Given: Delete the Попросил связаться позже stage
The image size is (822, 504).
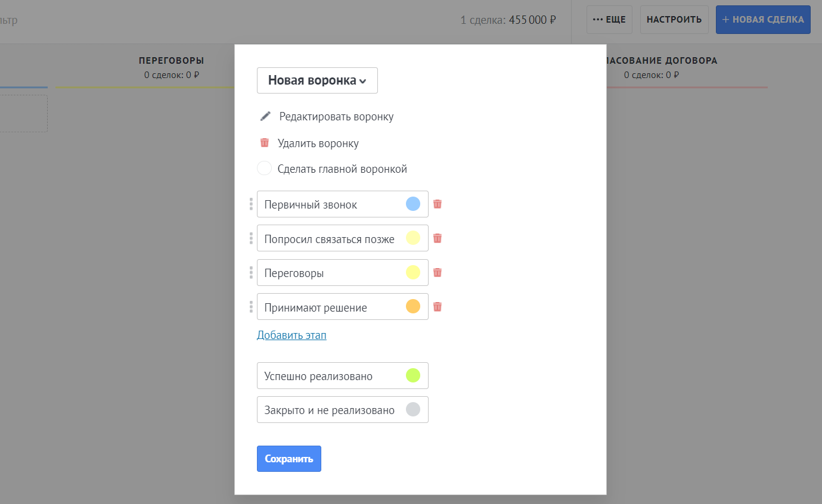Looking at the screenshot, I should click(438, 238).
